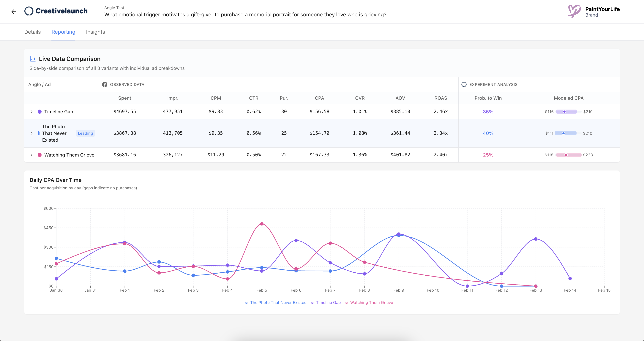This screenshot has width=644, height=341.
Task: Expand the Watching Them Grieve row
Action: [x=31, y=155]
